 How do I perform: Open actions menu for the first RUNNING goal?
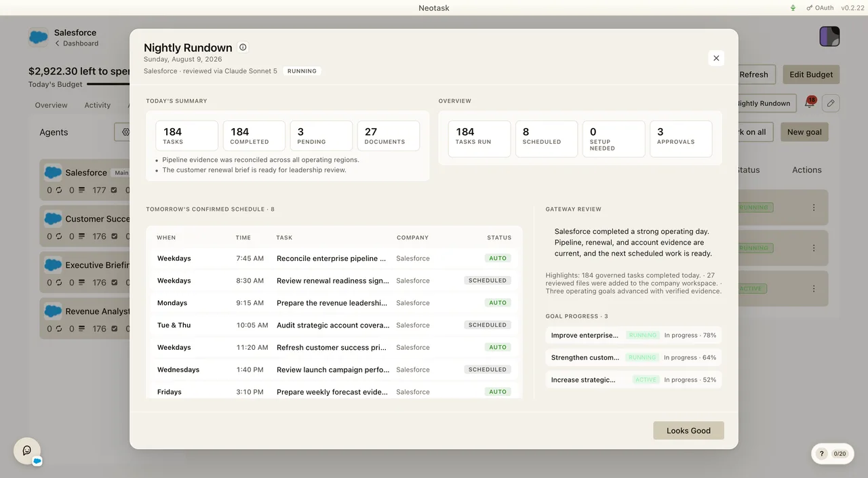814,207
